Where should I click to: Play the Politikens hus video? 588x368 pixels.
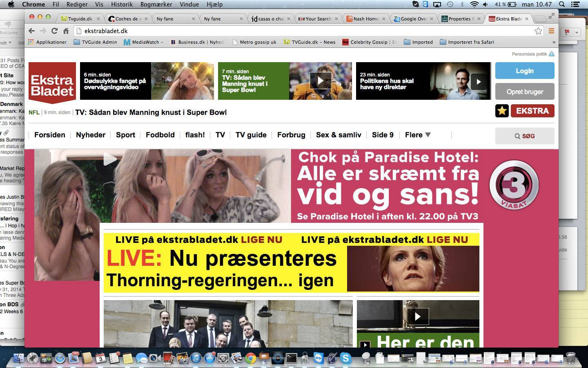pos(478,81)
